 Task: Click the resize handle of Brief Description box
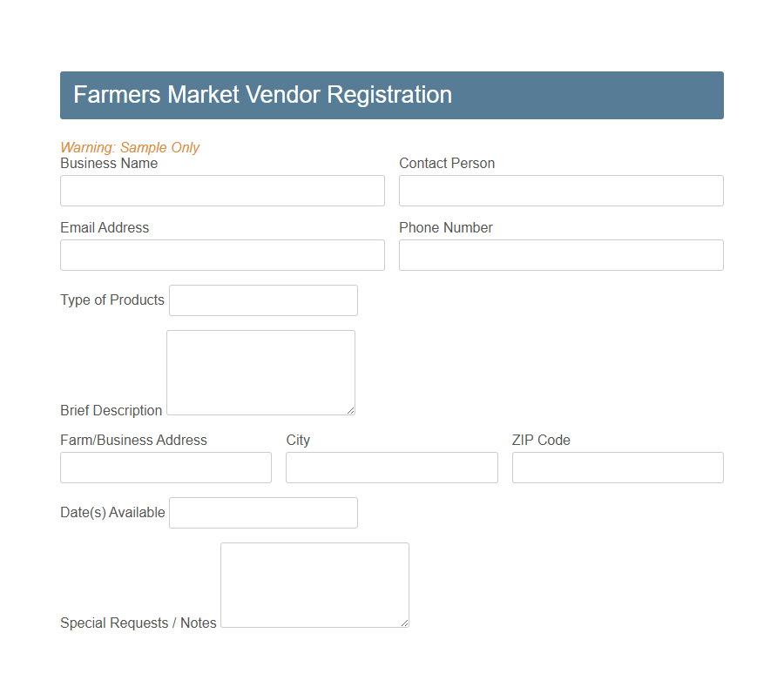coord(351,411)
